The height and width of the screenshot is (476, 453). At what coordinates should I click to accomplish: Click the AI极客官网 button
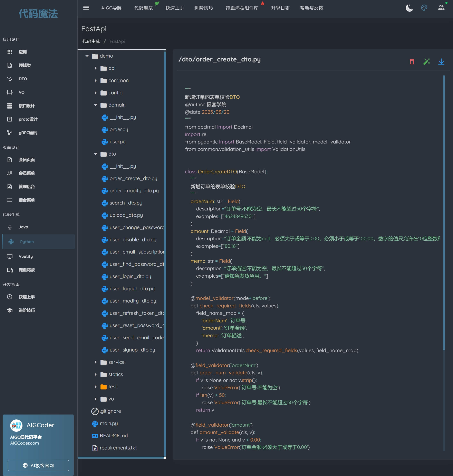click(38, 465)
